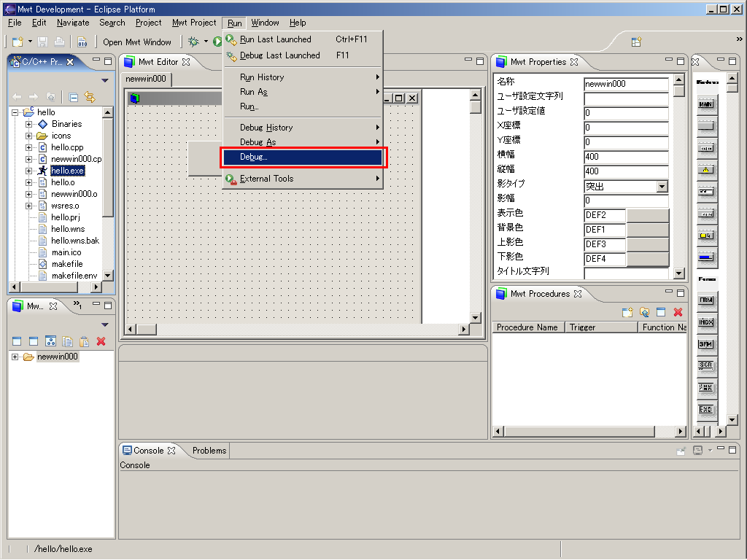The image size is (747, 560).
Task: Open the Debug toolbar dropdown arrow
Action: (x=206, y=42)
